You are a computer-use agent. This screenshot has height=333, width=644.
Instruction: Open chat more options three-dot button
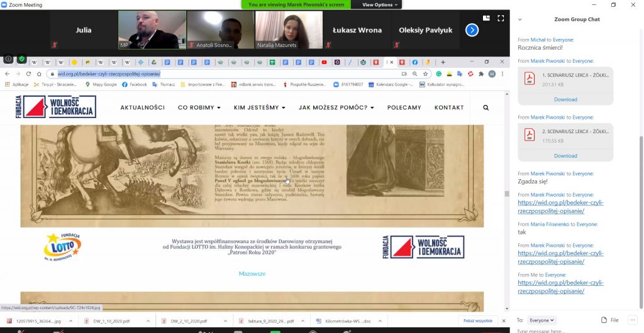[x=632, y=320]
